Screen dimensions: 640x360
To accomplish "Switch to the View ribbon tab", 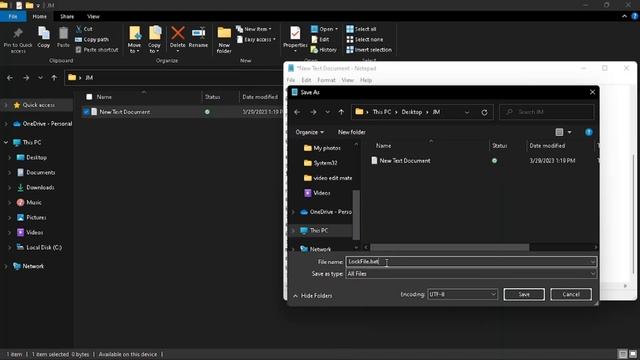I will [x=93, y=16].
